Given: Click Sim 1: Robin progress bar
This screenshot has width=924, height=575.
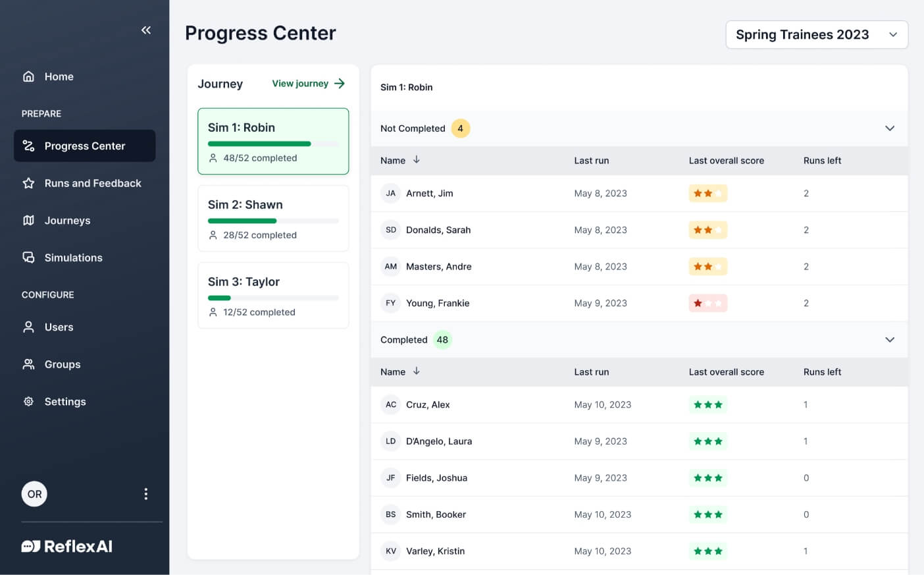Looking at the screenshot, I should tap(273, 144).
